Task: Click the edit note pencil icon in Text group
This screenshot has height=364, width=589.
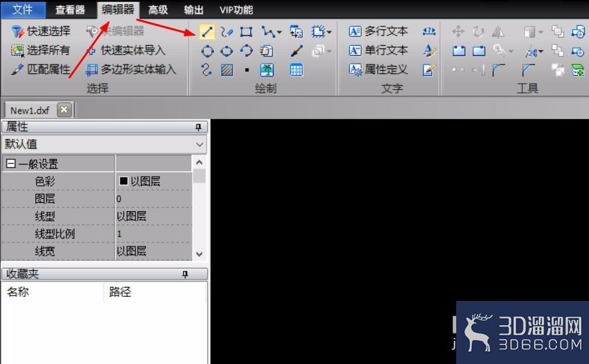Action: [429, 70]
